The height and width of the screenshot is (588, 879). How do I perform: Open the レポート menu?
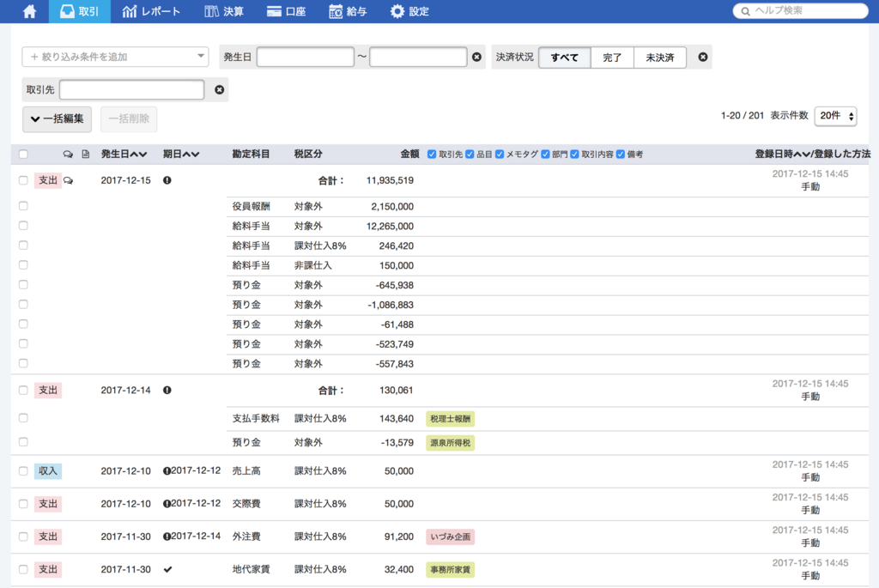point(151,11)
